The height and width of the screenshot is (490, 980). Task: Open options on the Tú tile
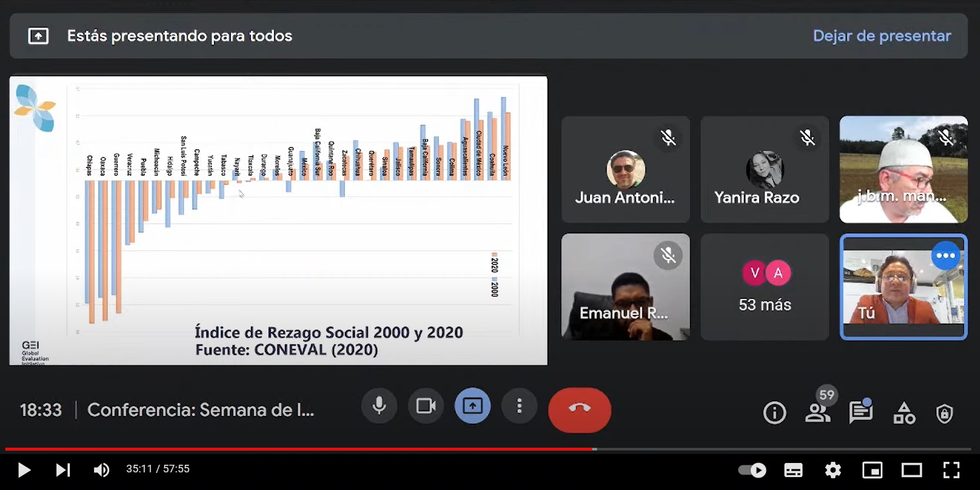[945, 256]
